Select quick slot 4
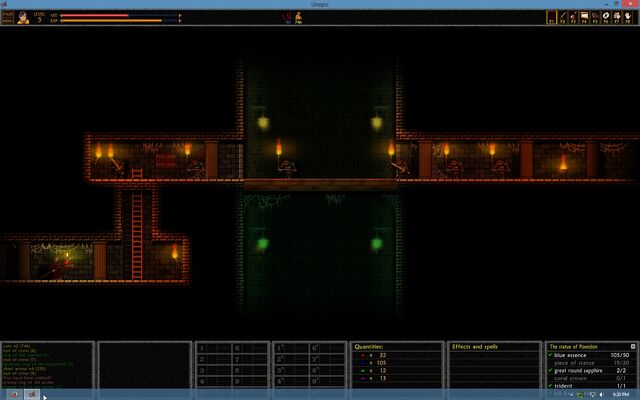640x400 pixels. point(215,382)
